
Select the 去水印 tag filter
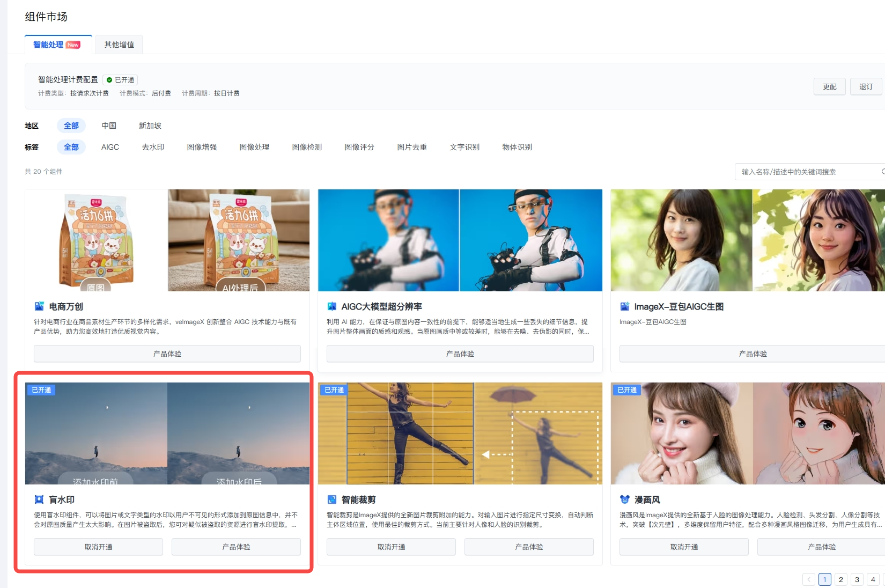pyautogui.click(x=153, y=147)
